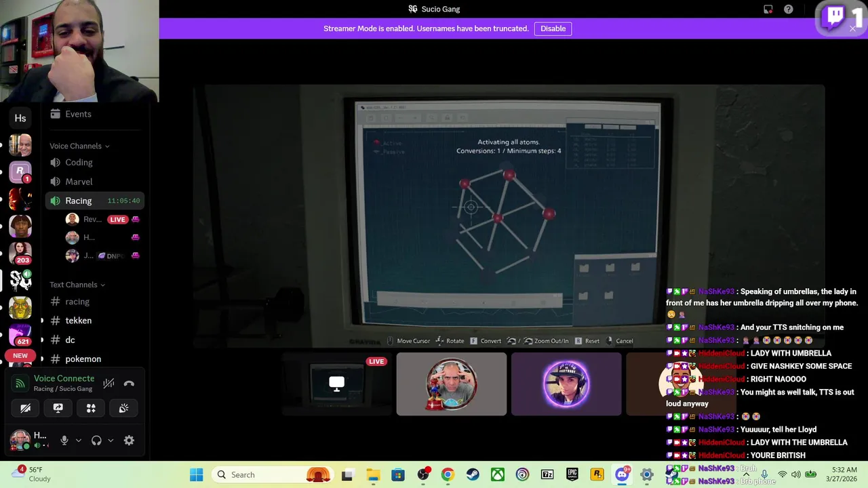
Task: Open Microsoft Store from taskbar
Action: coord(398,474)
